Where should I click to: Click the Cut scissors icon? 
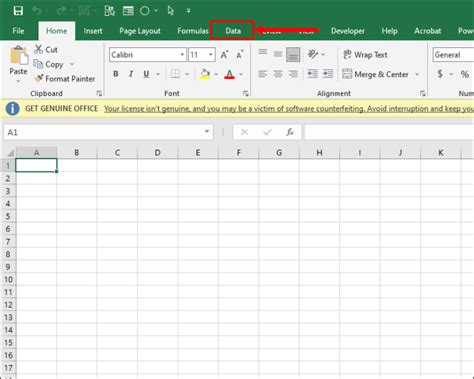coord(39,49)
